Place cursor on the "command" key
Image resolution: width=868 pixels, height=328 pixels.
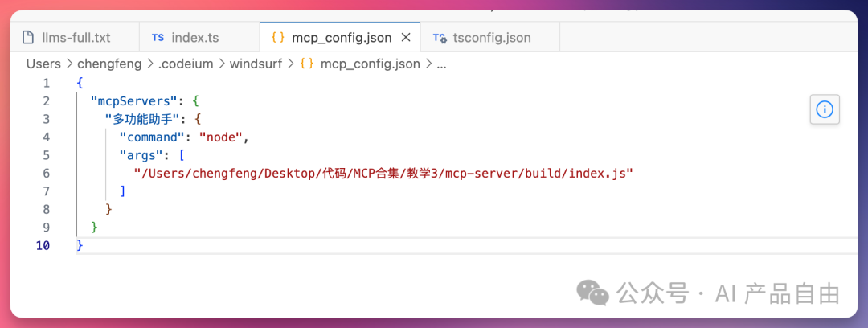pyautogui.click(x=154, y=137)
